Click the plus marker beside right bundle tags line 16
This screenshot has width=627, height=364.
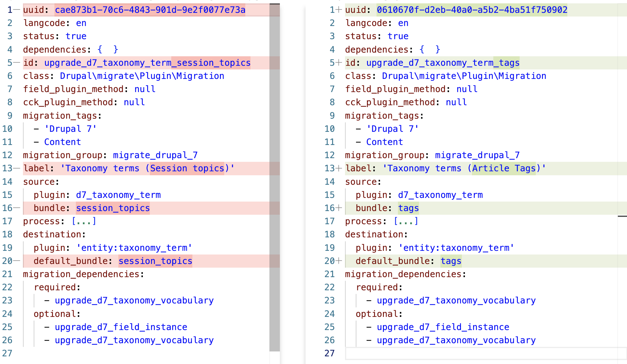pos(339,208)
